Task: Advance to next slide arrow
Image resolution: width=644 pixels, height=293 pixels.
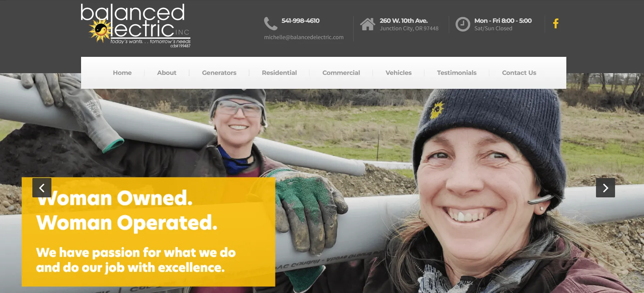Action: [605, 188]
